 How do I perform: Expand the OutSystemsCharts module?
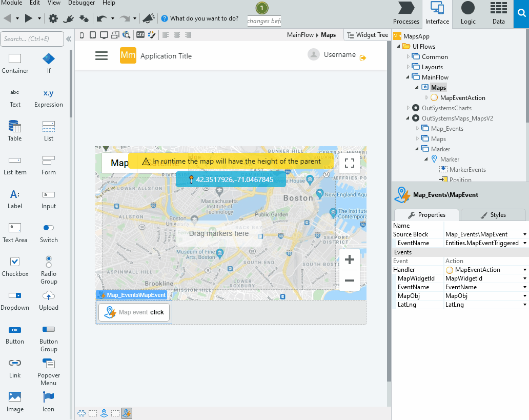408,108
